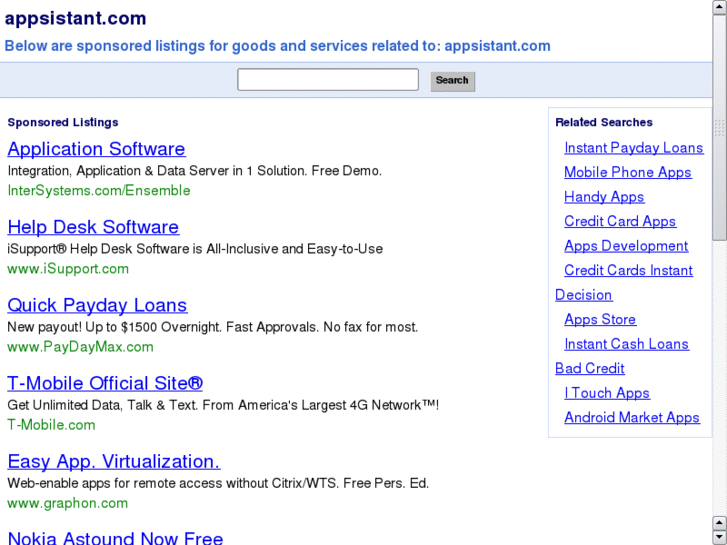
Task: Click Instant Payday Loans related search
Action: click(x=634, y=148)
